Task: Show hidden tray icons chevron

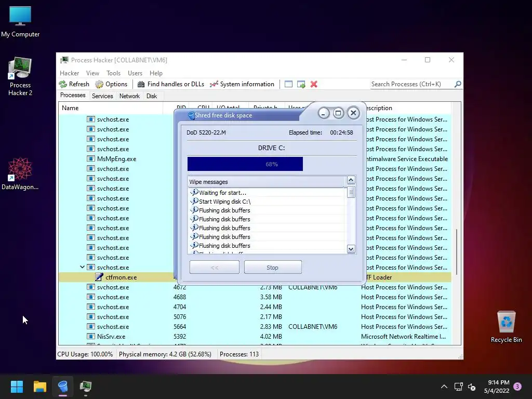Action: (x=444, y=387)
